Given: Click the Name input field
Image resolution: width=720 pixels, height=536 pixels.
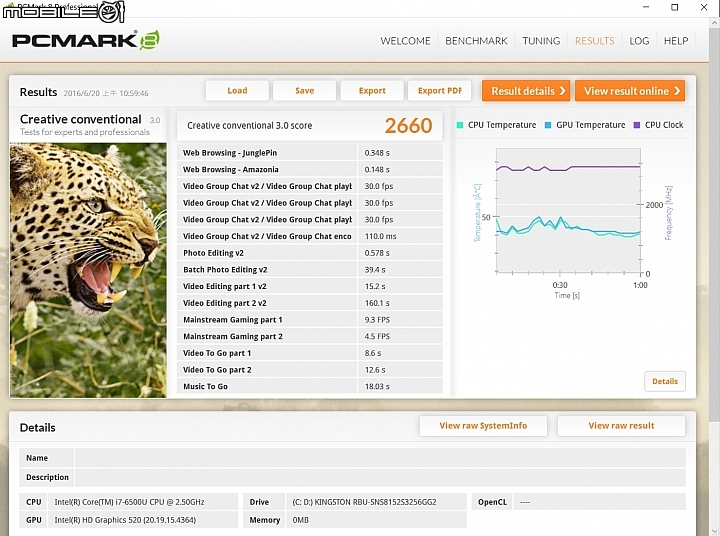Looking at the screenshot, I should (x=380, y=458).
